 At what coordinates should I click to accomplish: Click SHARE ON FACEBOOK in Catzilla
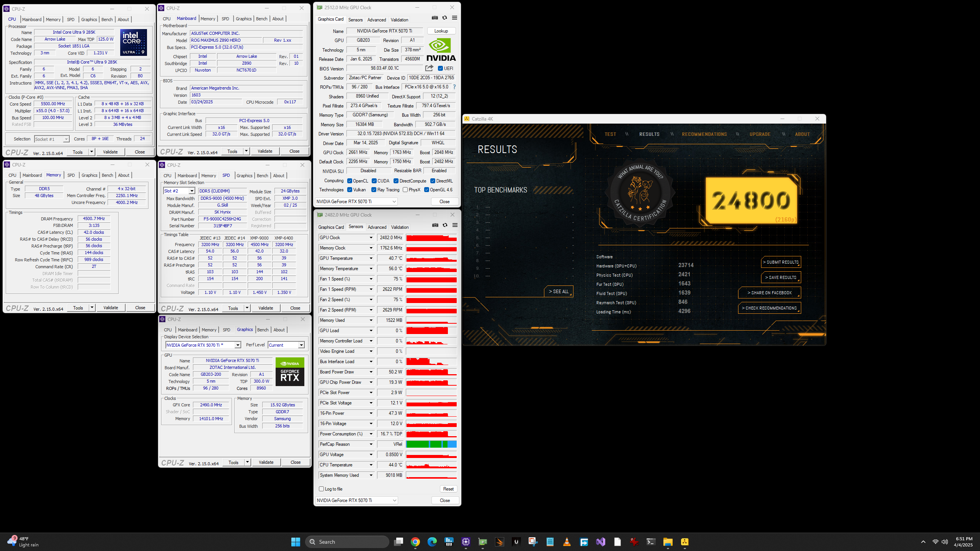coord(769,293)
